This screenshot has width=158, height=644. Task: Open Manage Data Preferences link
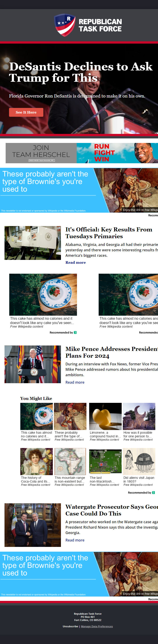(97, 626)
